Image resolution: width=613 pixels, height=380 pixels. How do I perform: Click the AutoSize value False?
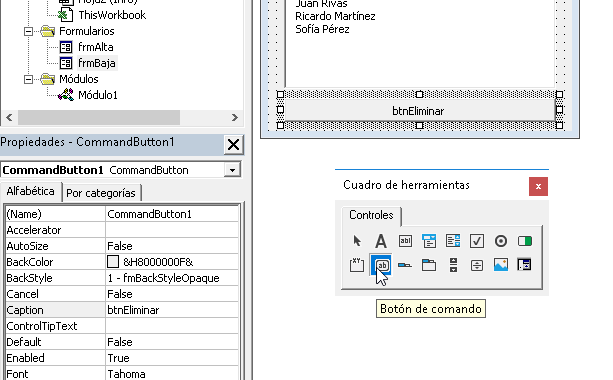coord(172,246)
